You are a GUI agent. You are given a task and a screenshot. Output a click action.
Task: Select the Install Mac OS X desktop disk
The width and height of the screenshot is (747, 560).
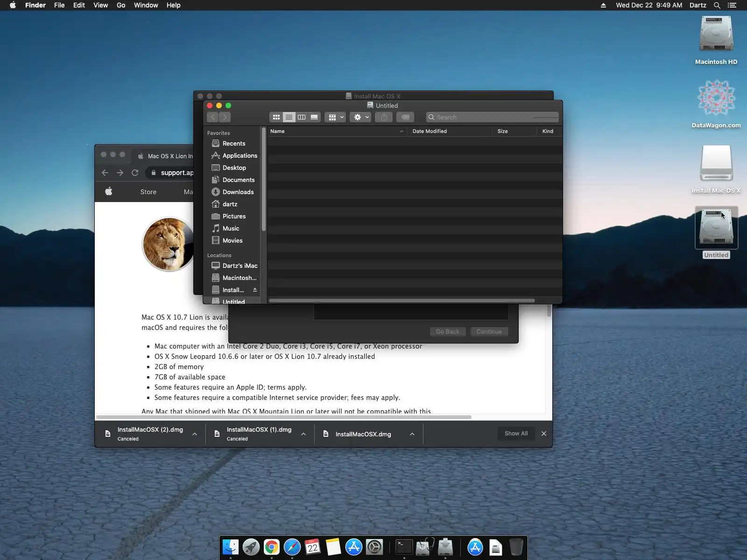pos(716,162)
